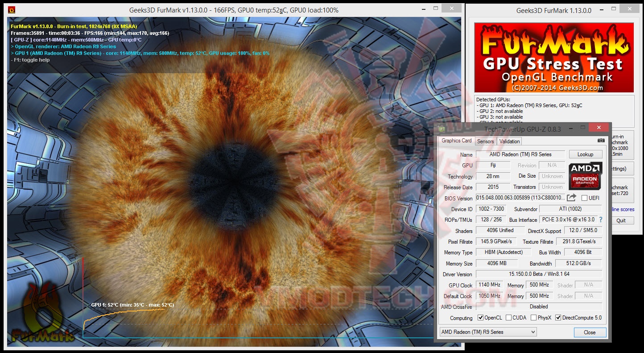This screenshot has width=644, height=353.
Task: Click the Bus Interface value "PCI-E 3.0 x16"
Action: 568,220
